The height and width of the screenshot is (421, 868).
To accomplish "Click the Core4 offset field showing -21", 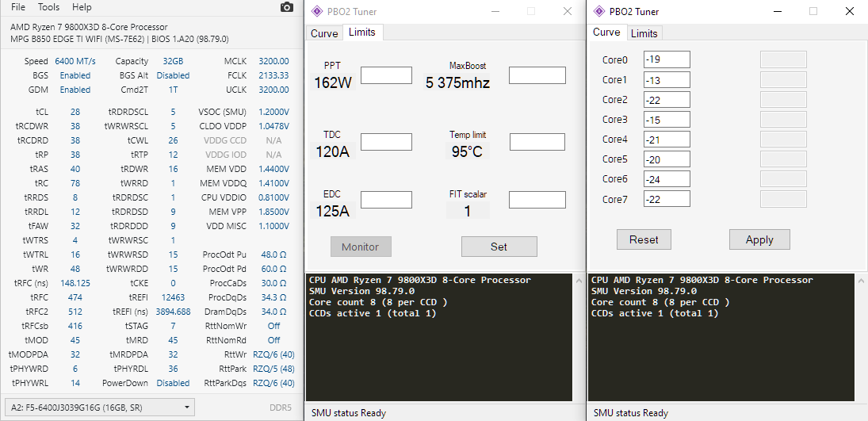I will [x=667, y=140].
